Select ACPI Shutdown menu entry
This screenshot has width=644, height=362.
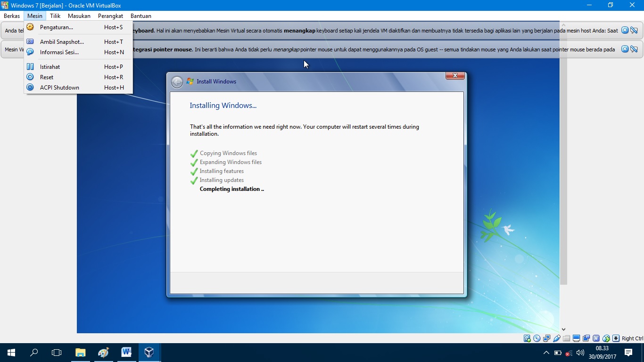(x=78, y=88)
